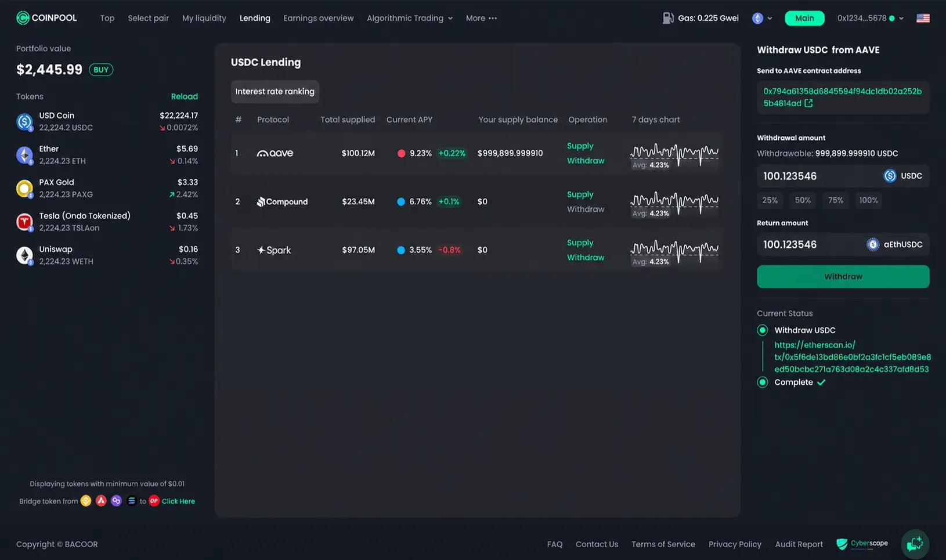The height and width of the screenshot is (560, 946).
Task: Expand the Algorithmic Trading dropdown
Action: click(x=410, y=18)
